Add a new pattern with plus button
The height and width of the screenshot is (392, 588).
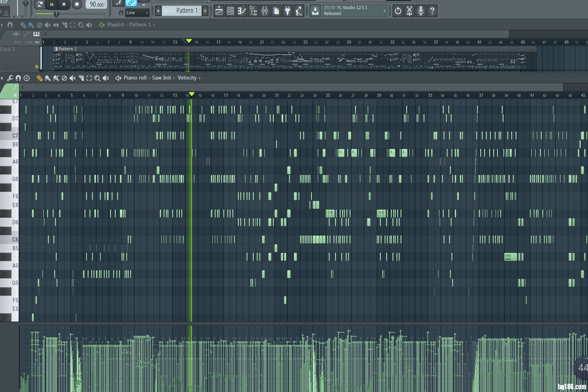205,11
